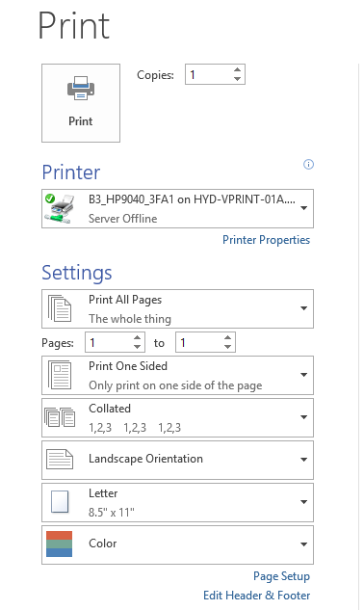Click 'Only print on one side of the page' text
The width and height of the screenshot is (364, 610).
[x=175, y=385]
